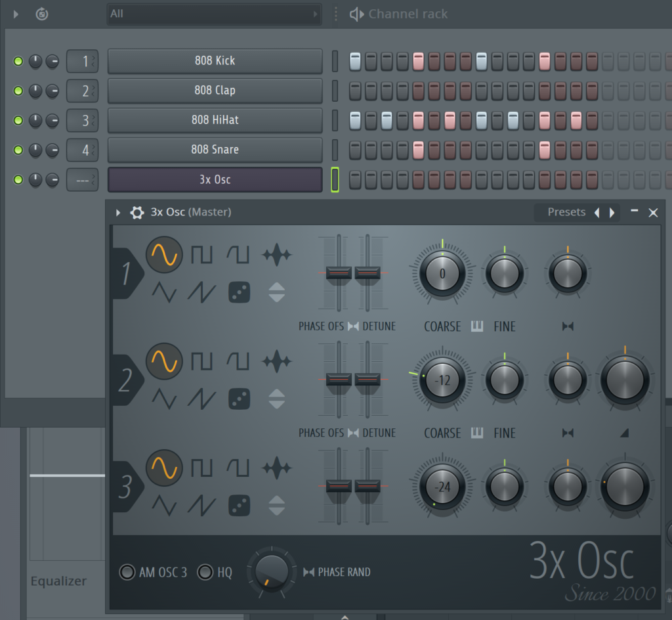Select sawtooth wave shape for oscillator 2

pos(201,398)
